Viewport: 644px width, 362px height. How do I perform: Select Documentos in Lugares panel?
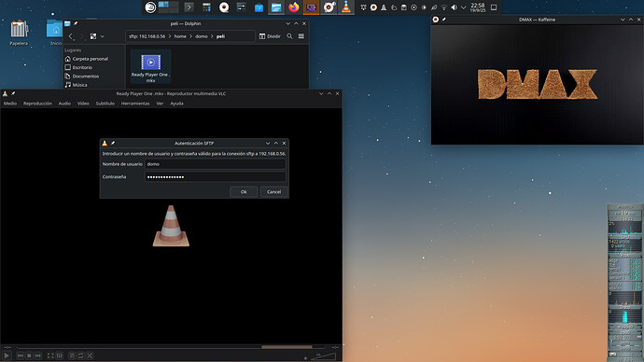(x=82, y=76)
